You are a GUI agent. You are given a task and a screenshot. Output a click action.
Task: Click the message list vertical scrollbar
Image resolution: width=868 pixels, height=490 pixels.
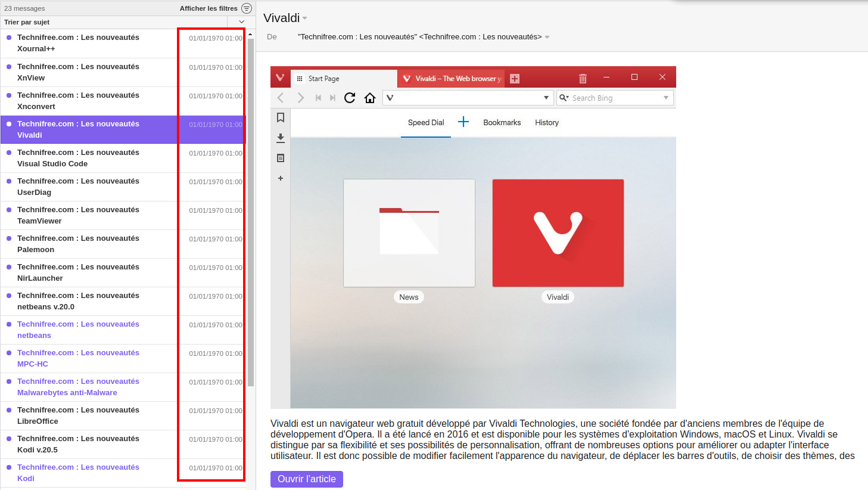[251, 209]
